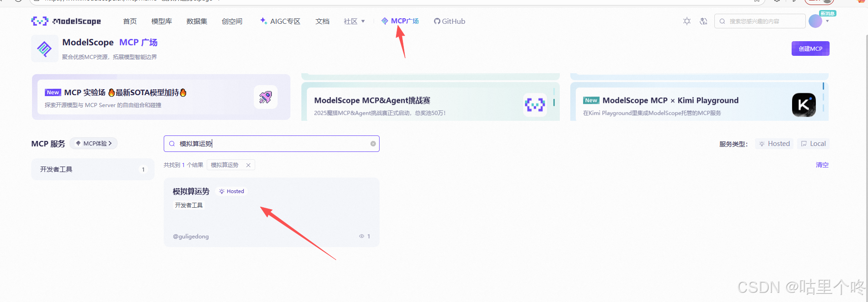Screen dimensions: 868x302
Task: Open the 模型库 navigation item
Action: coord(161,21)
